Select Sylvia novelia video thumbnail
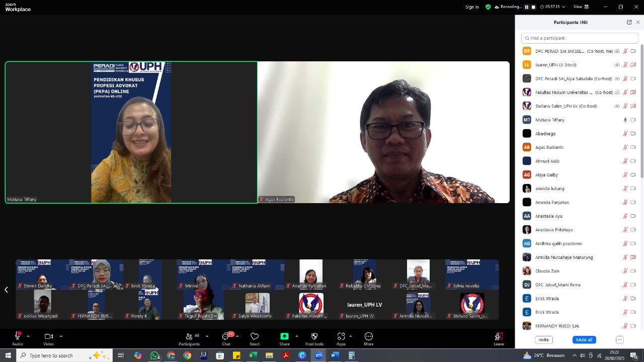 pos(472,275)
